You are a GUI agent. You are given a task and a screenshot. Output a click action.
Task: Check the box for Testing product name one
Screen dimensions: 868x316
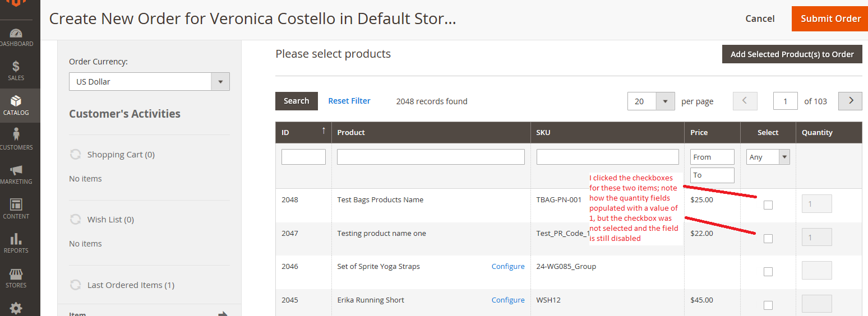tap(768, 239)
